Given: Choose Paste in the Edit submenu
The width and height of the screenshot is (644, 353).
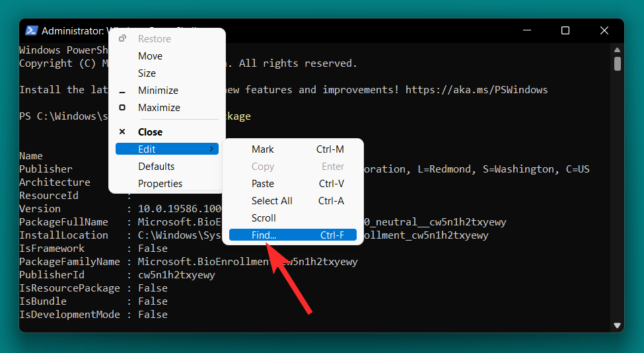Looking at the screenshot, I should point(262,184).
